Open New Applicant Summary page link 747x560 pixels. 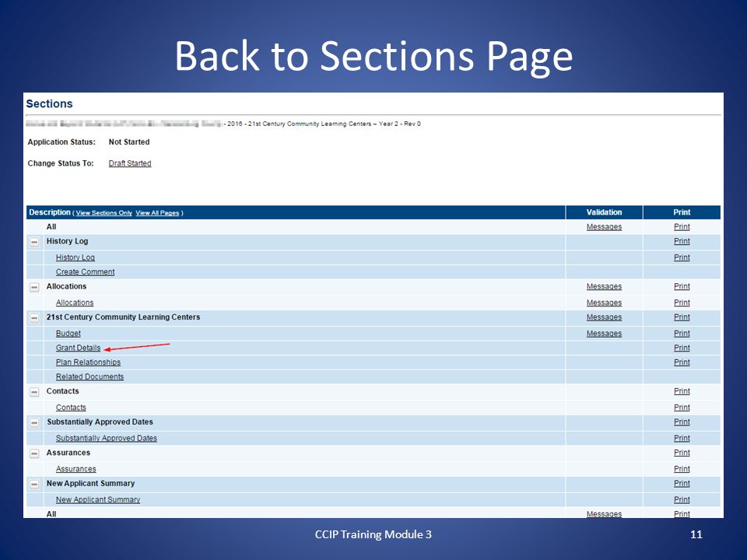(x=98, y=499)
